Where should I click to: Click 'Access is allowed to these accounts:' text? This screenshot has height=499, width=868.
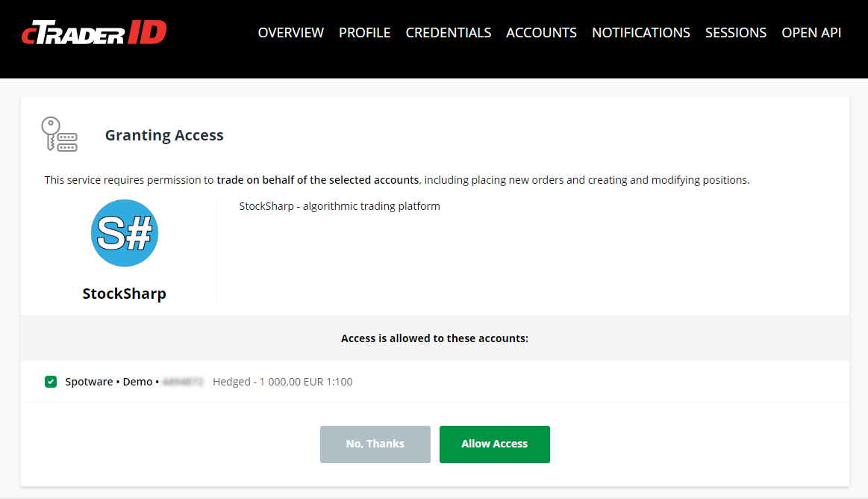tap(434, 338)
